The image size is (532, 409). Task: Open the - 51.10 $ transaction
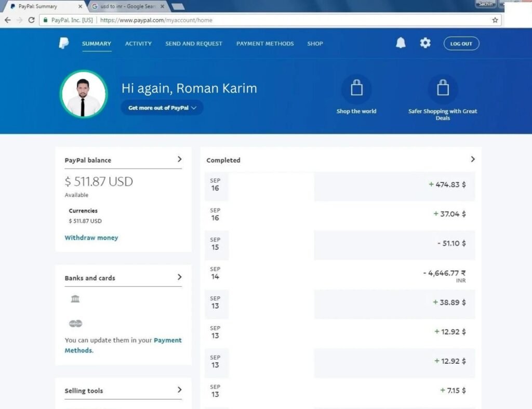coord(340,245)
